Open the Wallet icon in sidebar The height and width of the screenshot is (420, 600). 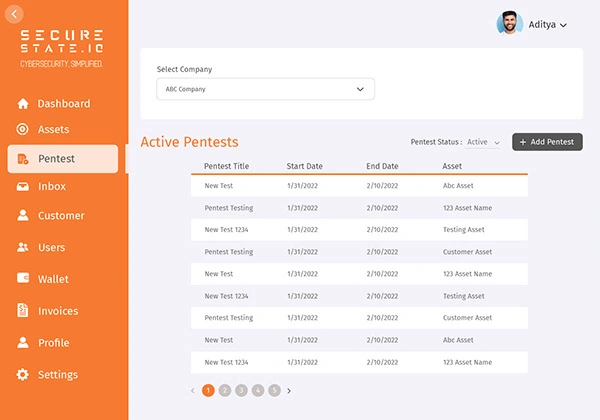[x=23, y=278]
